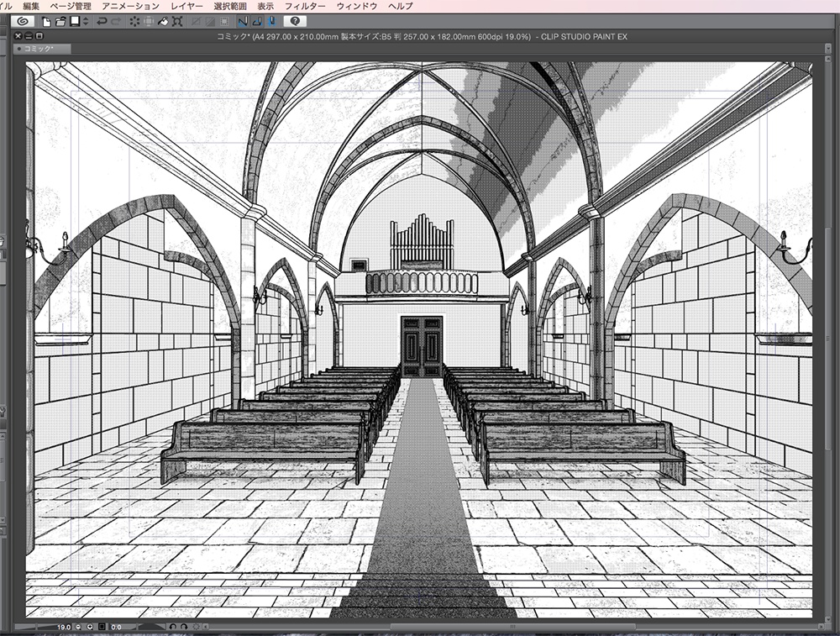Click the Clear (dotted circle) icon
840x636 pixels.
pos(134,22)
